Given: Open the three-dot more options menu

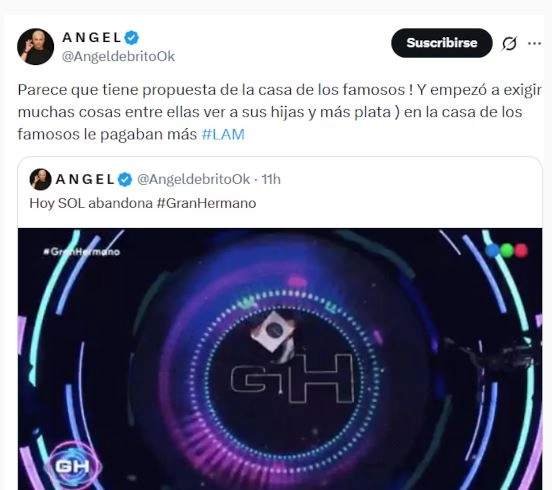Looking at the screenshot, I should pyautogui.click(x=534, y=43).
